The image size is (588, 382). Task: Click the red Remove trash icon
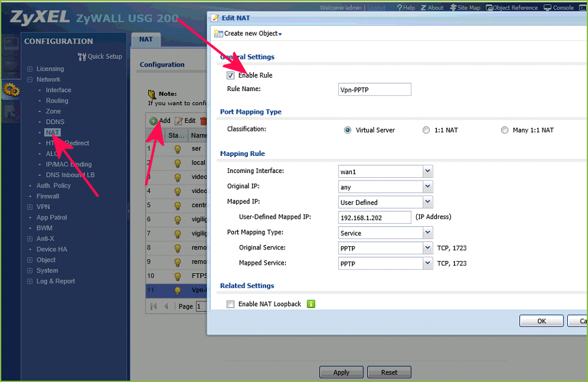coord(203,121)
